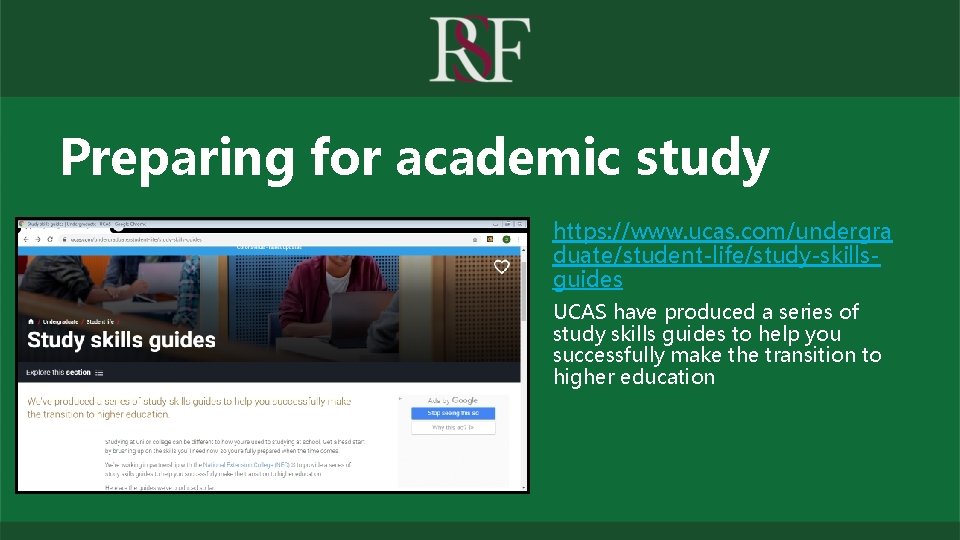The height and width of the screenshot is (540, 960).
Task: Click the RSF logo
Action: 479,49
